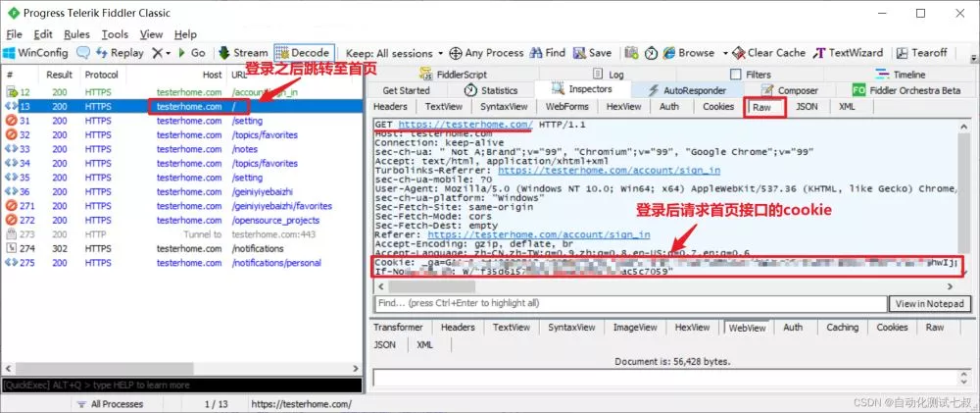Open the TextWizard tool
Screen dimensions: 980x413
[x=848, y=53]
